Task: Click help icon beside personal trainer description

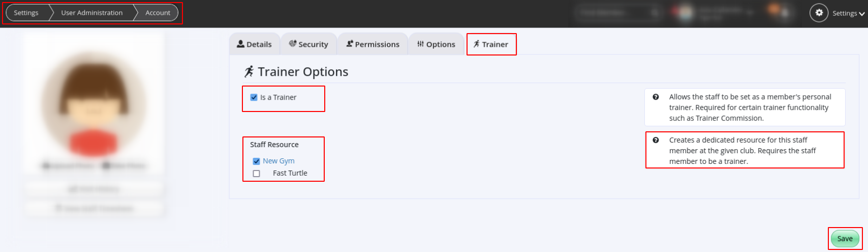Action: pos(656,97)
